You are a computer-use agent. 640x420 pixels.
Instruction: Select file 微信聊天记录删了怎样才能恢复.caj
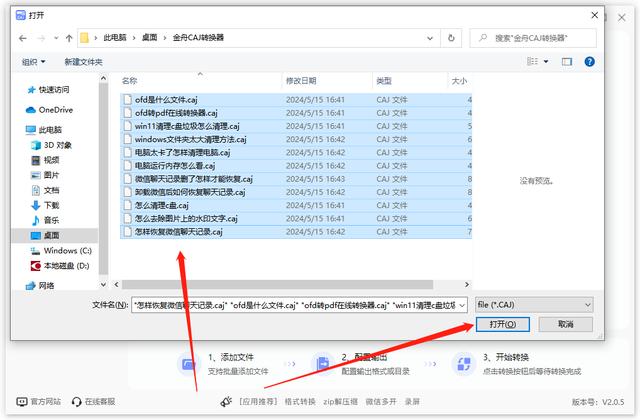pyautogui.click(x=296, y=179)
